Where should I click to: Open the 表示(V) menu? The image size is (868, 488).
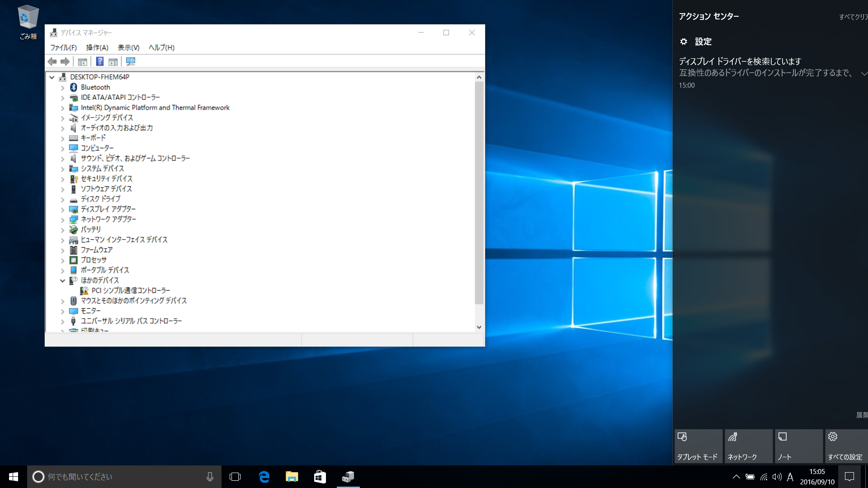click(x=128, y=47)
